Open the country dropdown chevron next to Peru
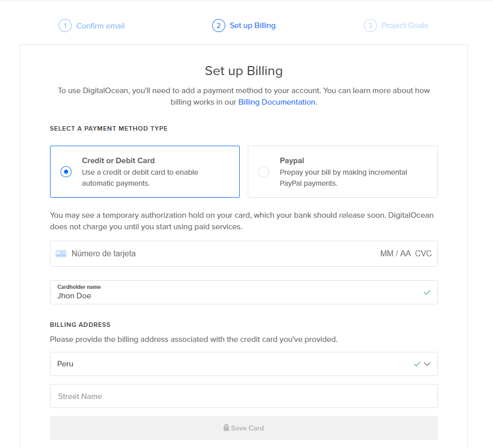This screenshot has height=448, width=493. (427, 364)
